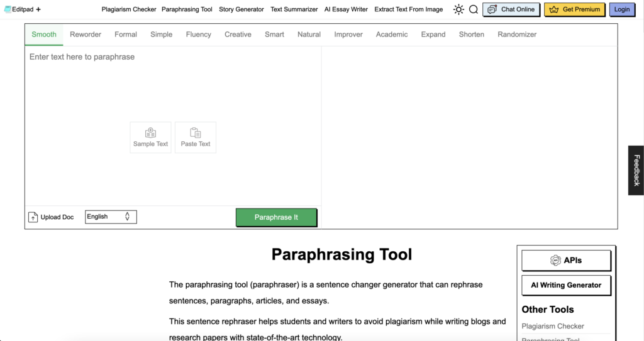Click the Get Premium crown button
Image resolution: width=644 pixels, height=341 pixels.
click(575, 9)
